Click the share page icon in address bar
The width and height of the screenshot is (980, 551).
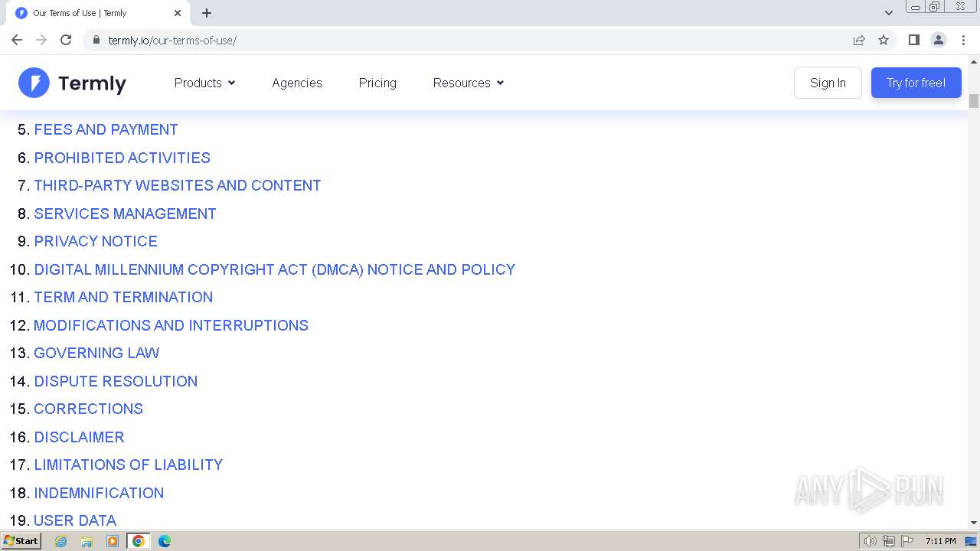[x=859, y=40]
